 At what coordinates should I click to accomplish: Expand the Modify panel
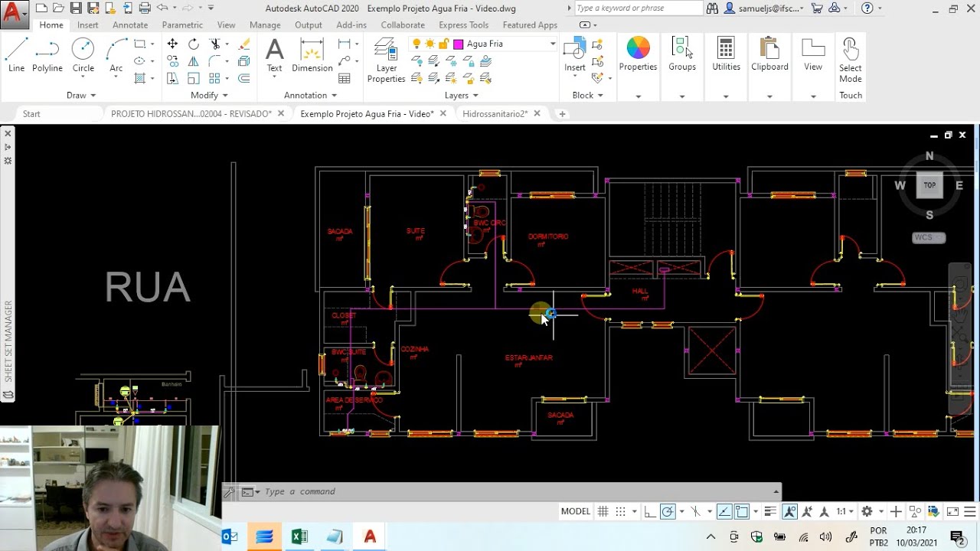pos(210,95)
